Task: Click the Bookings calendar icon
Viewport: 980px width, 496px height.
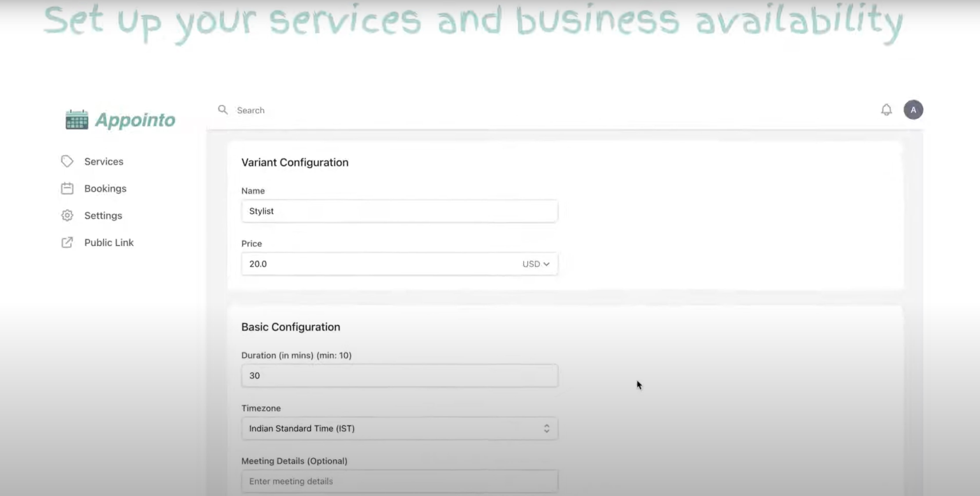Action: 67,188
